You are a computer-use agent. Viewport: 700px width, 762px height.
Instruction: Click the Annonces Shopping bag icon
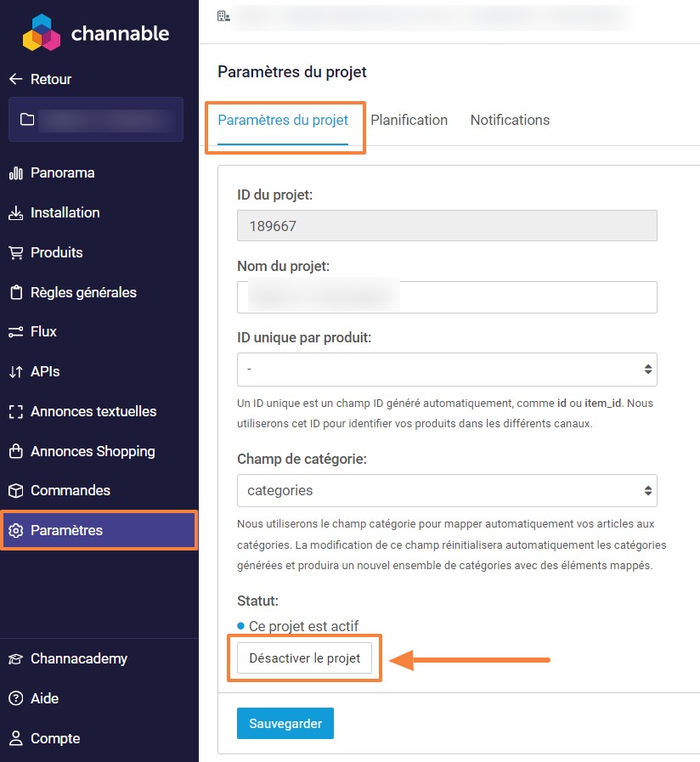15,451
